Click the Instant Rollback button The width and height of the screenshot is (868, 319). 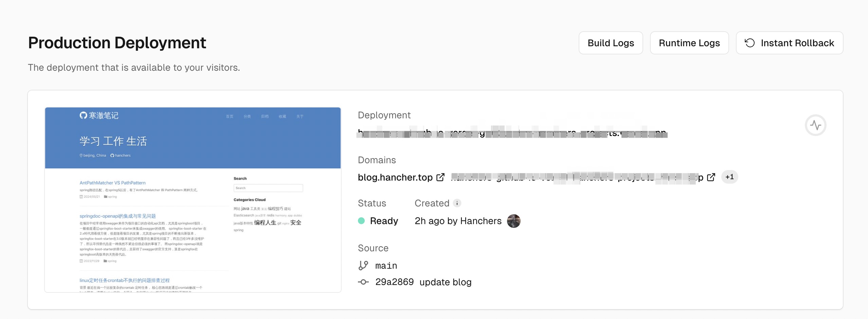789,43
